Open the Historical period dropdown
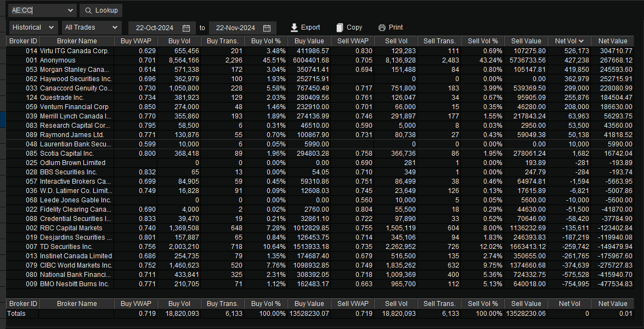The image size is (644, 329). pos(33,27)
